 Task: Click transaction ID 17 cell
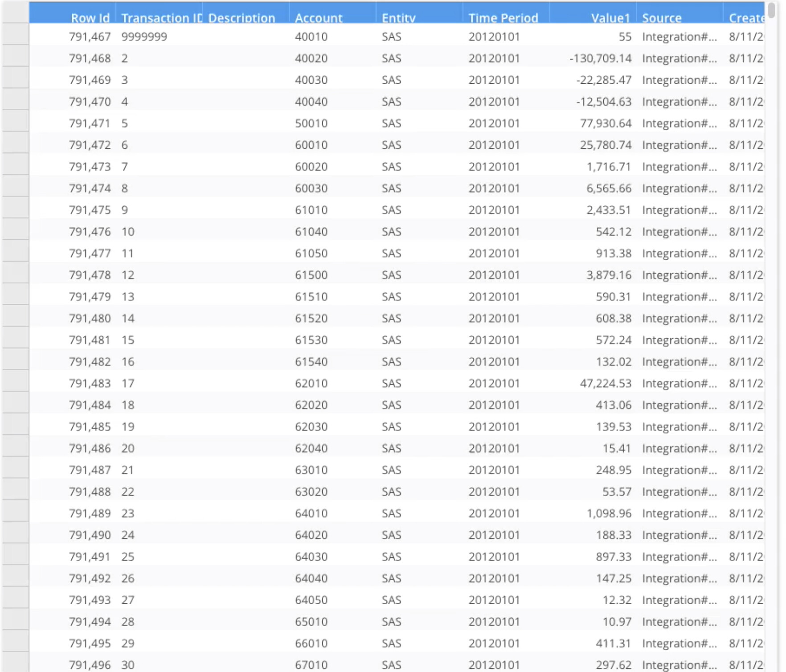[159, 383]
